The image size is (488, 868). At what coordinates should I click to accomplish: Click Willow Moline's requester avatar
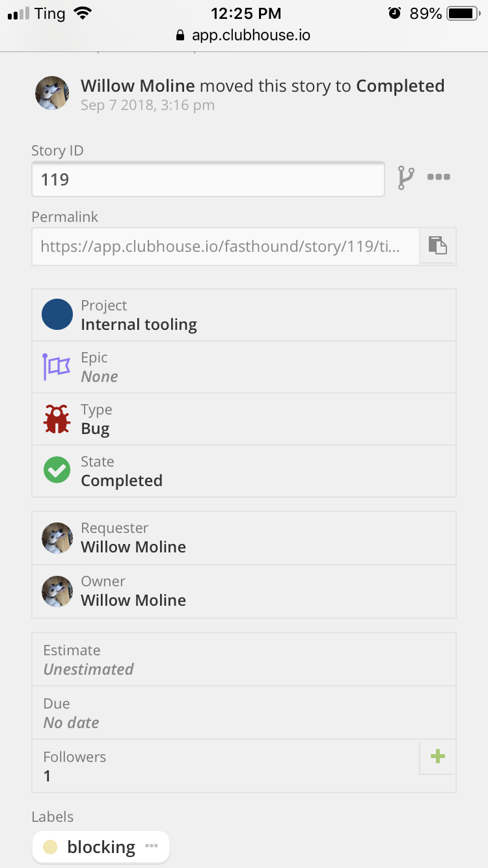click(57, 538)
